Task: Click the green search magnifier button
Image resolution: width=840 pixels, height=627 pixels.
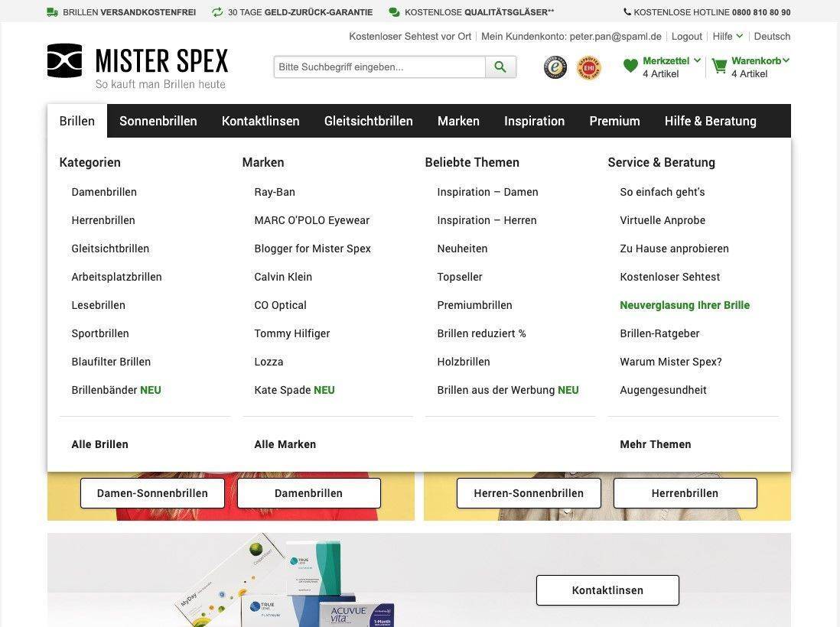Action: click(x=500, y=67)
